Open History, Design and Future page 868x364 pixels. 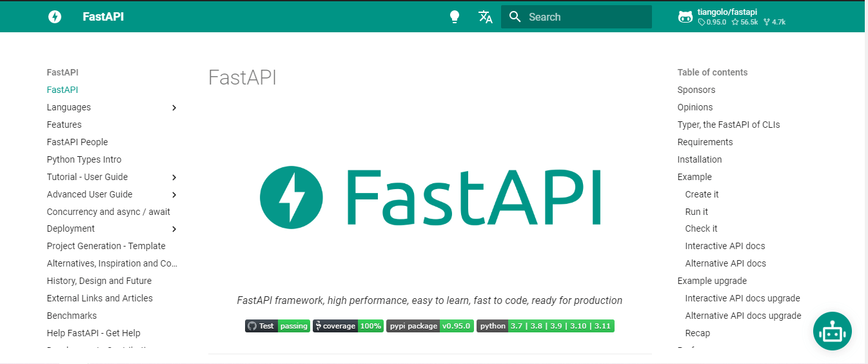(99, 281)
